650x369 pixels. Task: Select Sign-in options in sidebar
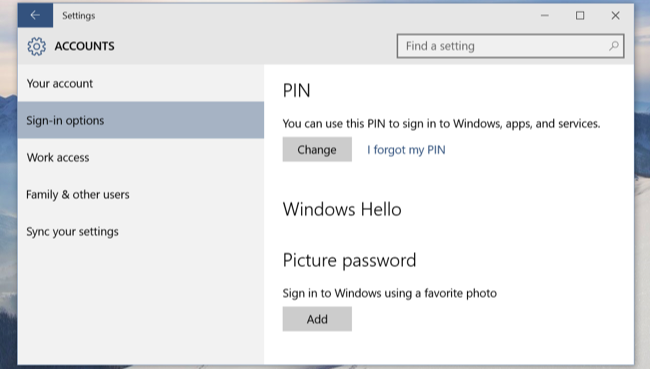tap(141, 120)
